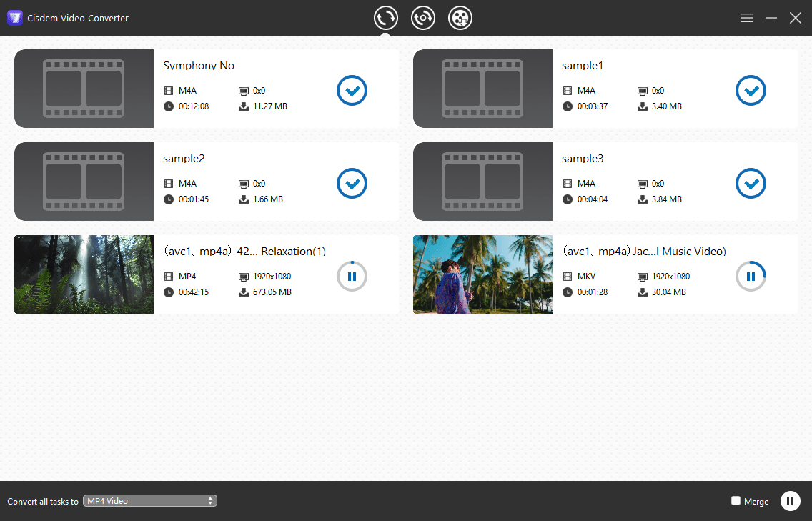Open the Download video tab icon

click(x=460, y=18)
